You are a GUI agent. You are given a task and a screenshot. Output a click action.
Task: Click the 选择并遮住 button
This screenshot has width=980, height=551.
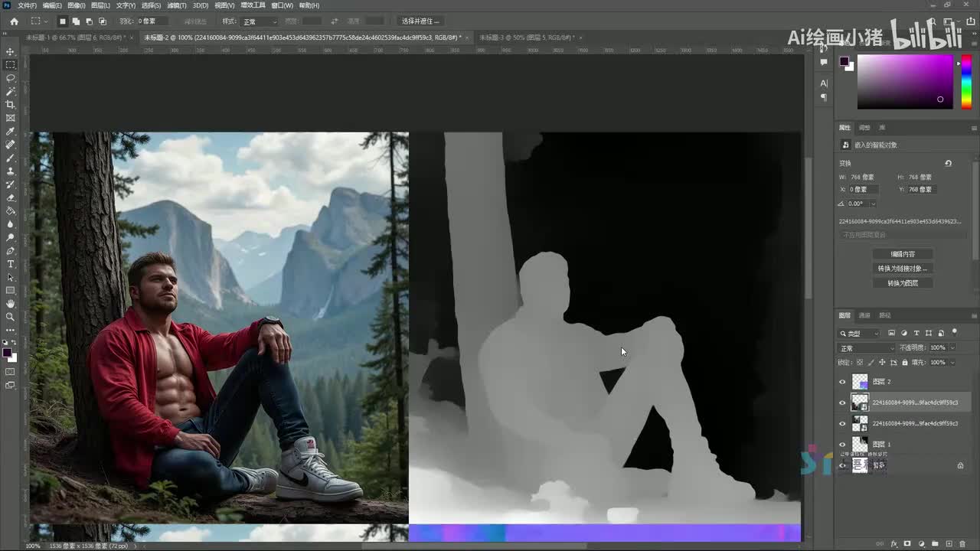(420, 21)
